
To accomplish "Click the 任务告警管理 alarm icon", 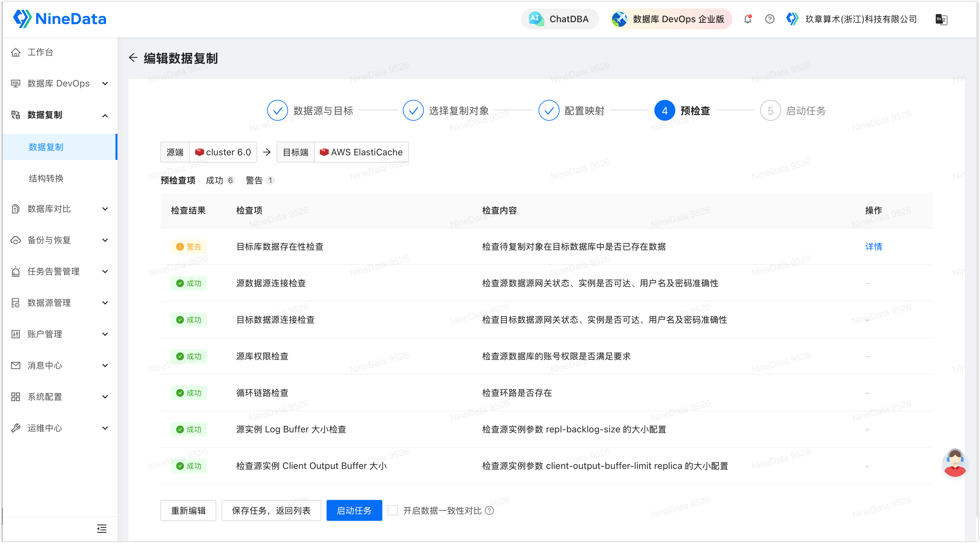I will pos(16,271).
